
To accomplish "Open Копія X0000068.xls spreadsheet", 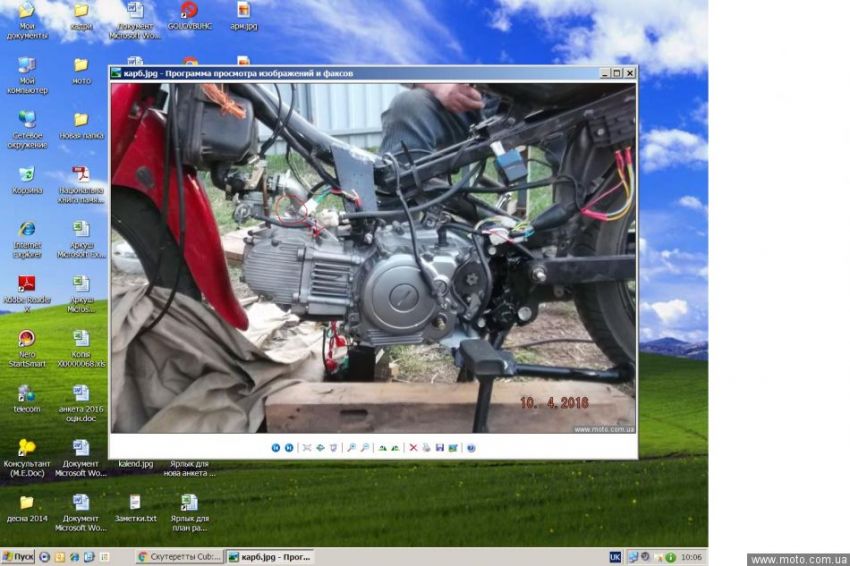I will (x=81, y=349).
